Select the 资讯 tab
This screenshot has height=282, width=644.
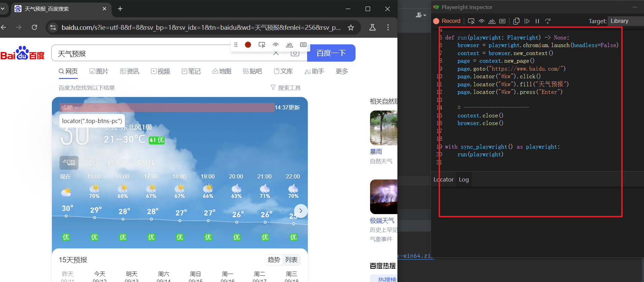coord(130,71)
